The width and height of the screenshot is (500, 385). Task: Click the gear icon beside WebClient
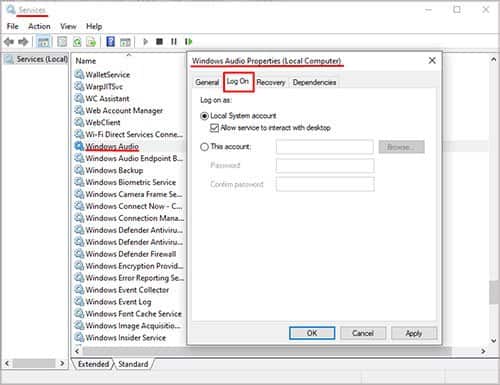pos(79,122)
